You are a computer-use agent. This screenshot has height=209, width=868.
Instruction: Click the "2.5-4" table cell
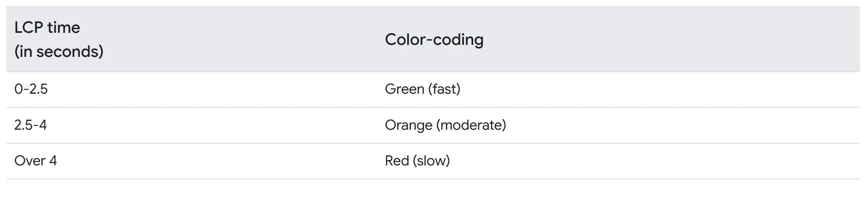point(30,125)
